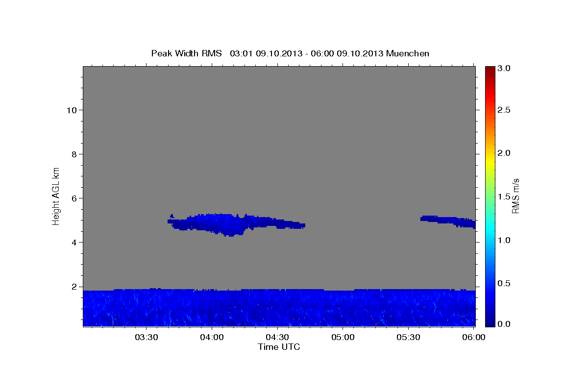Click the cloud layer near 05:45 at 5 km
Image resolution: width=588 pixels, height=392 pixels.
click(x=447, y=221)
